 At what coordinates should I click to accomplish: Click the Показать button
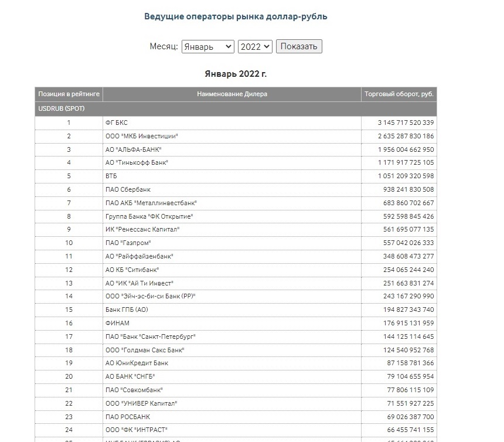299,46
